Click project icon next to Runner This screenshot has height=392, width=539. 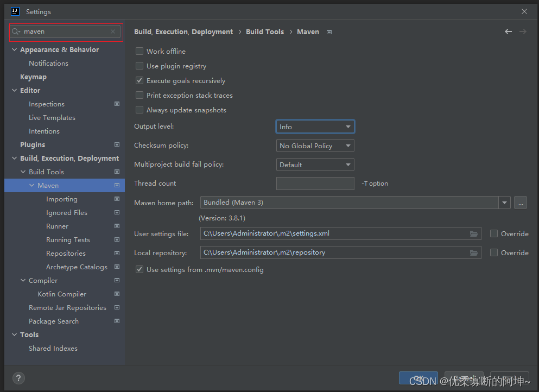pyautogui.click(x=117, y=226)
